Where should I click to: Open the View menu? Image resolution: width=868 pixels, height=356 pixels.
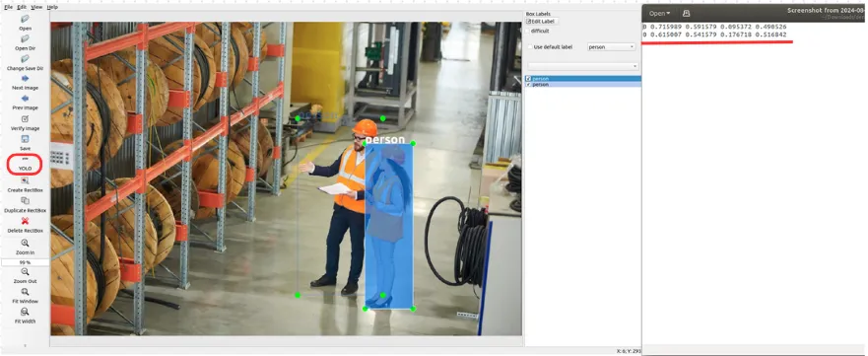(36, 7)
